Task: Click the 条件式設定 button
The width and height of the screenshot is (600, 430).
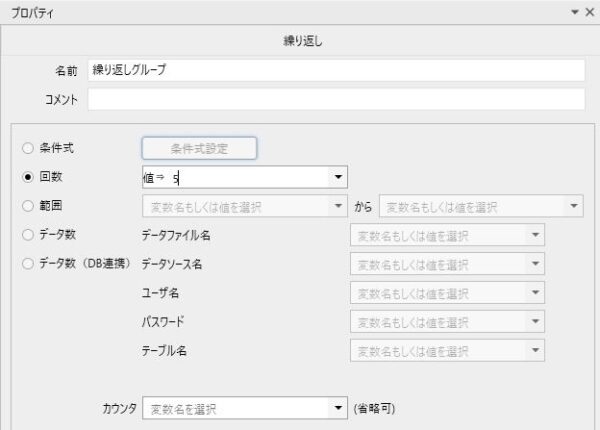Action: coord(199,148)
